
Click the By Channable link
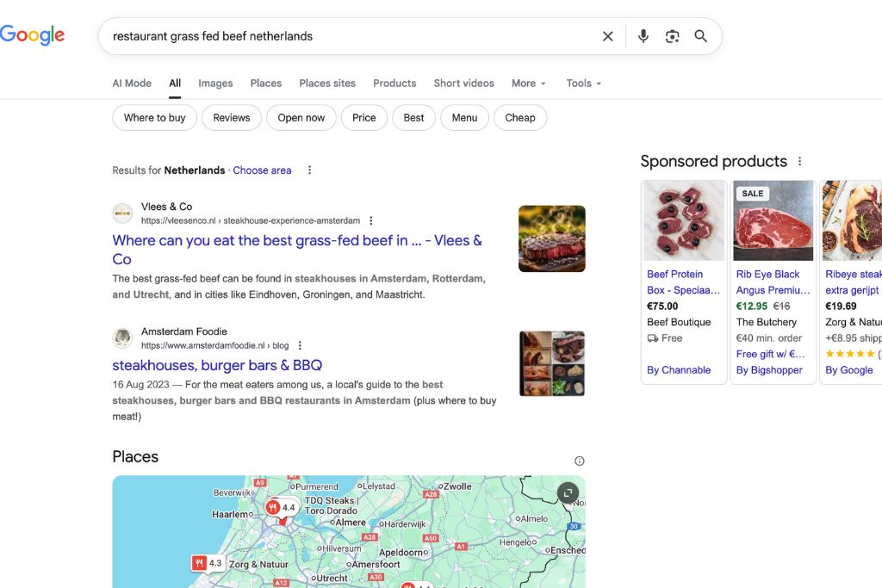(679, 370)
